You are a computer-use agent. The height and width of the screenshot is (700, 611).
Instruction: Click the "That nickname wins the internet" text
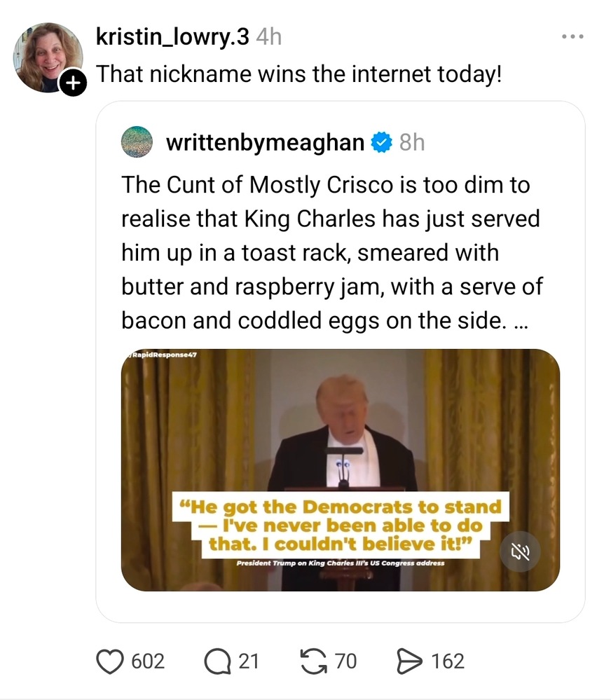(298, 74)
